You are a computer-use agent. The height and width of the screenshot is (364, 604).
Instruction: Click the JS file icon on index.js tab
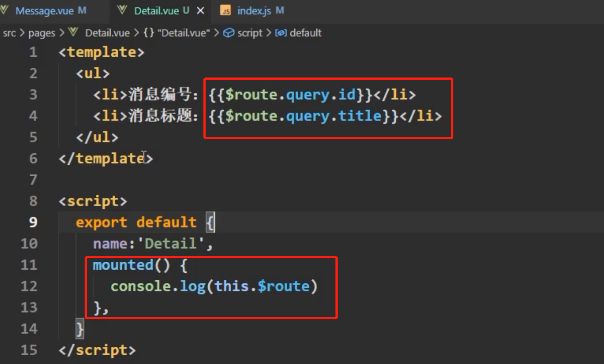tap(226, 11)
